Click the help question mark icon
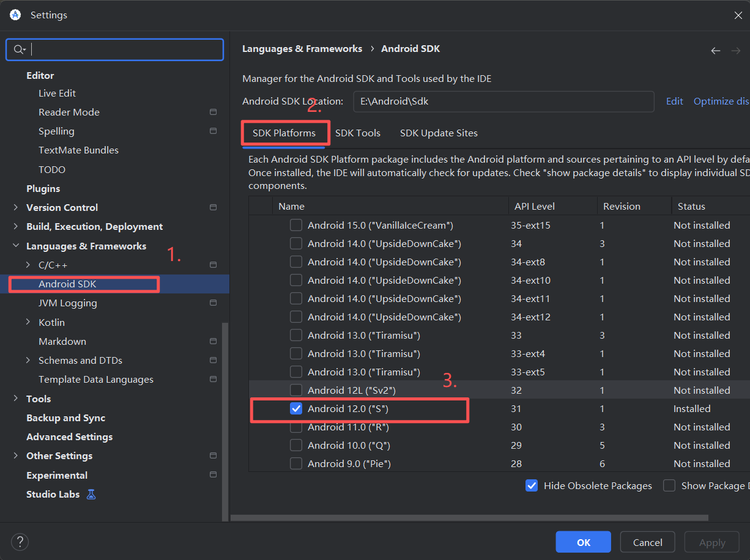Image resolution: width=750 pixels, height=560 pixels. pyautogui.click(x=20, y=542)
